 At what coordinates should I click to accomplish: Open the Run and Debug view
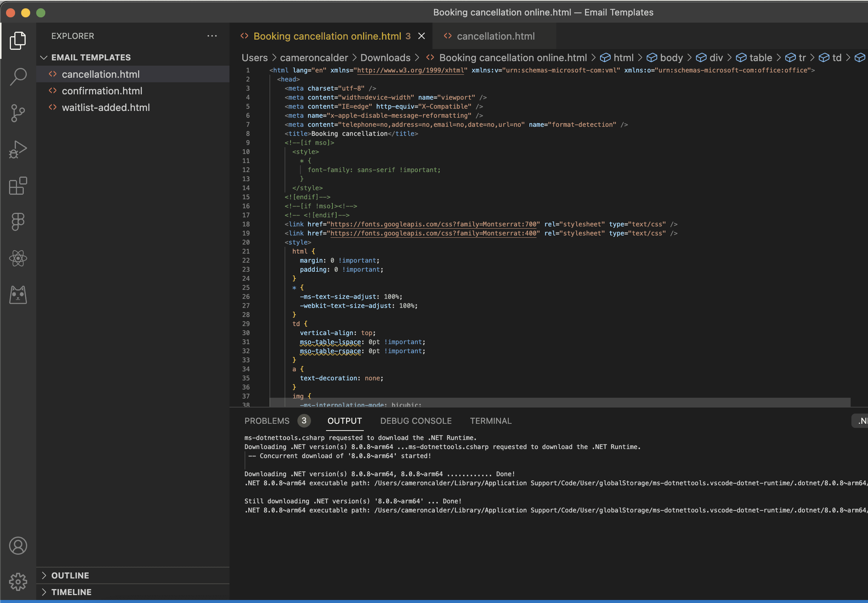pyautogui.click(x=18, y=149)
